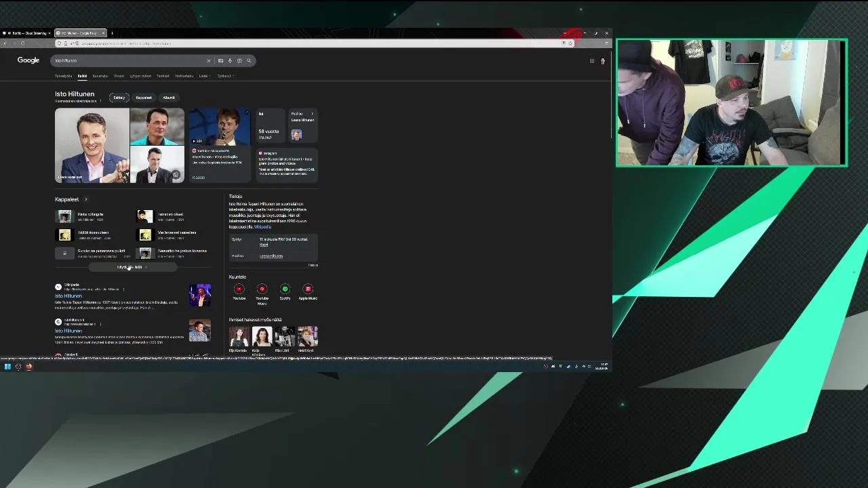
Task: Open the Leena Hiltunen spouse photo
Action: 296,135
